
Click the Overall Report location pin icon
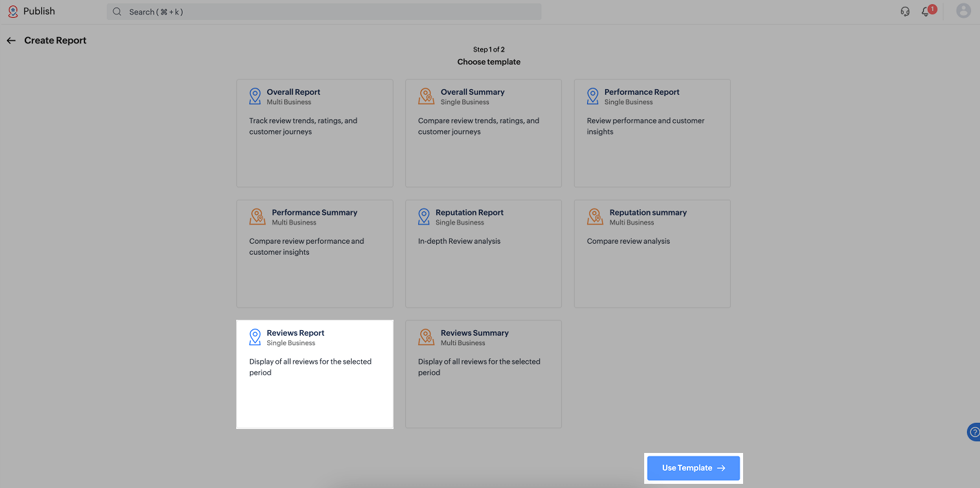coord(255,96)
